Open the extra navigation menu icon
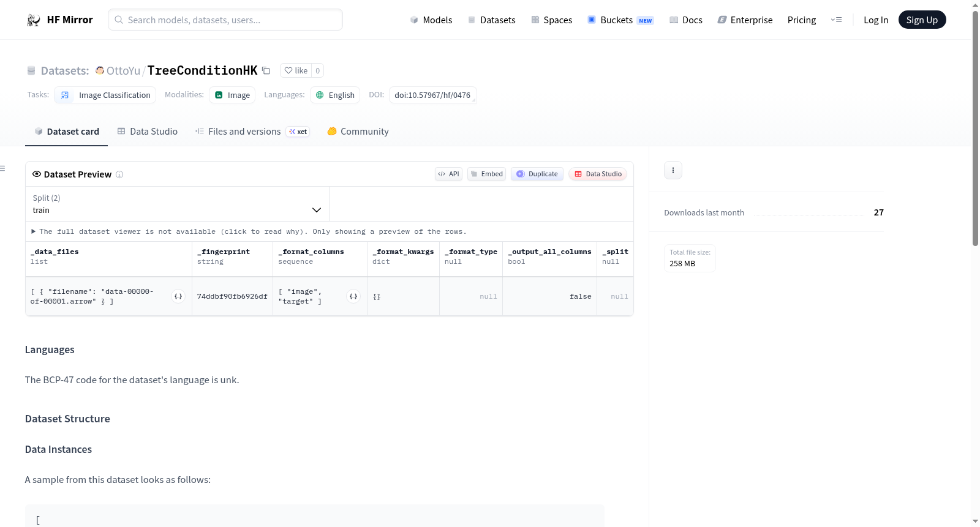The image size is (980, 527). [836, 20]
